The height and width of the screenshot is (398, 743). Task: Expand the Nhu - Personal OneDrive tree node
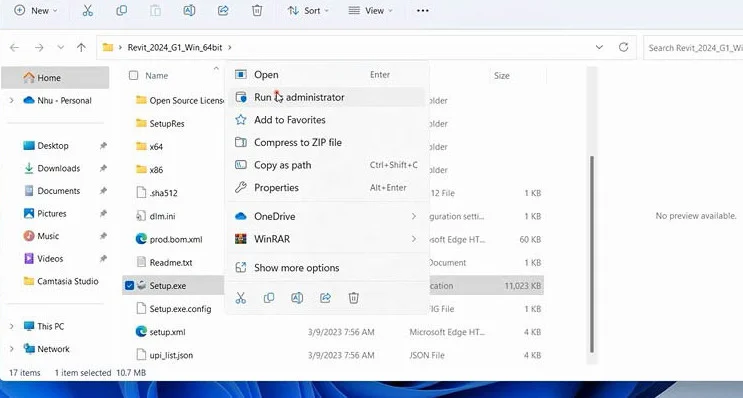[12, 100]
